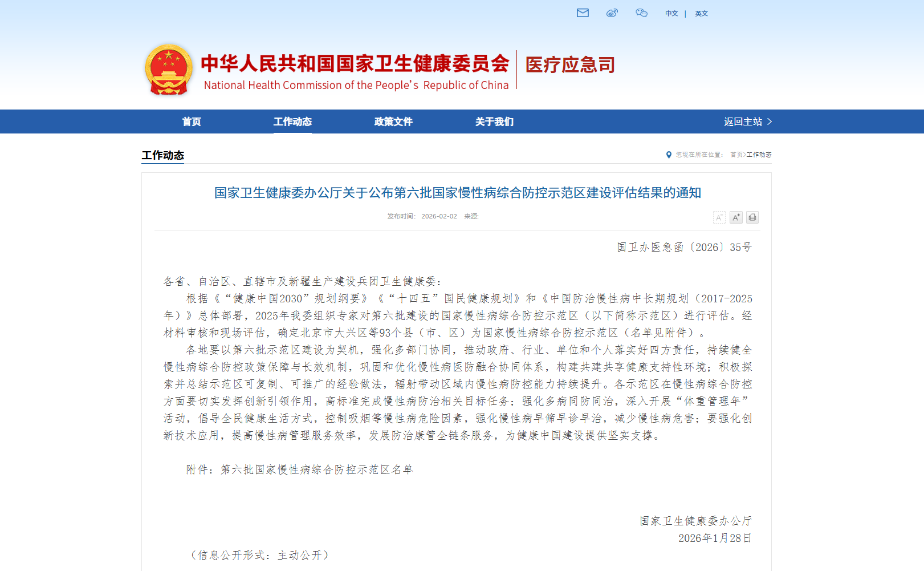Viewport: 924px width, 571px height.
Task: Decrease font size with A- icon
Action: click(x=719, y=217)
